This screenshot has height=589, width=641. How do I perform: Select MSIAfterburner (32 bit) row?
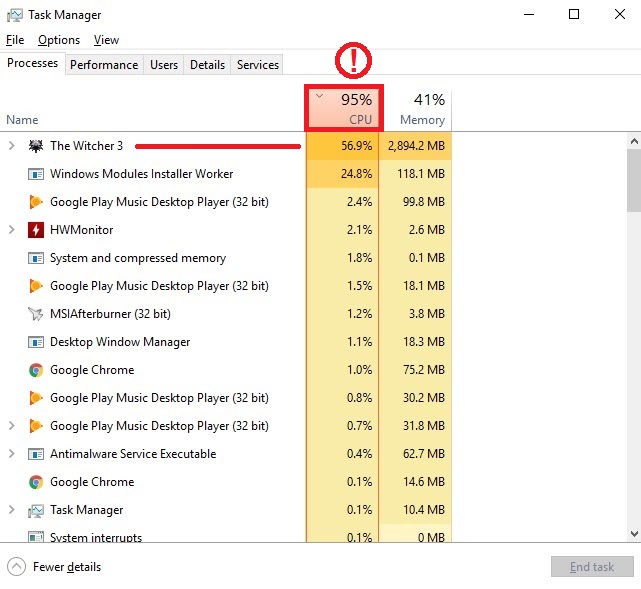click(x=226, y=314)
